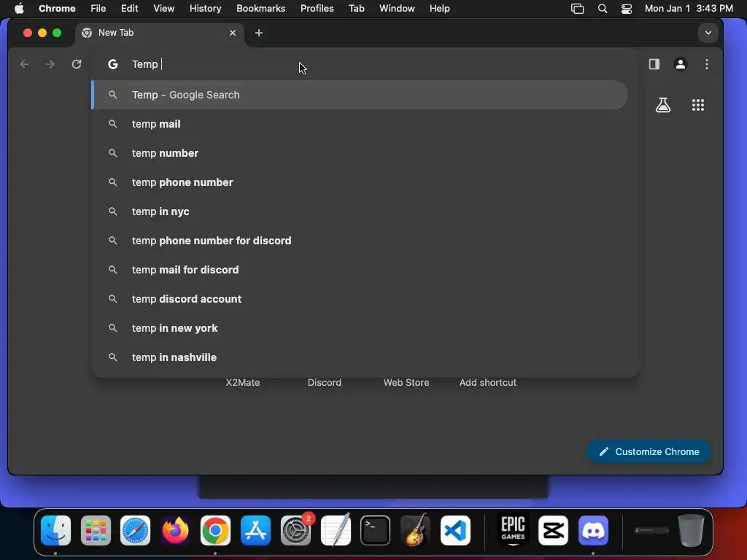747x560 pixels.
Task: Choose the 'temp number' suggestion
Action: pos(360,153)
